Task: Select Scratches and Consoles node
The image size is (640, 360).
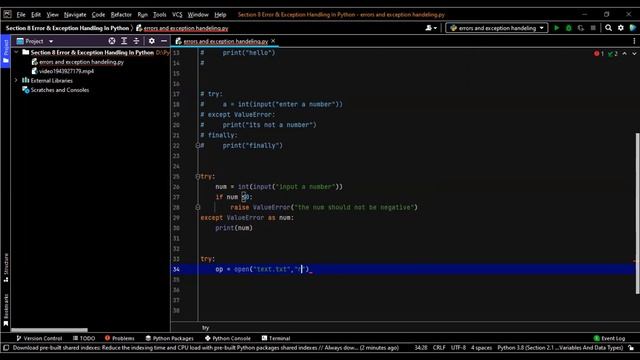Action: (x=60, y=90)
